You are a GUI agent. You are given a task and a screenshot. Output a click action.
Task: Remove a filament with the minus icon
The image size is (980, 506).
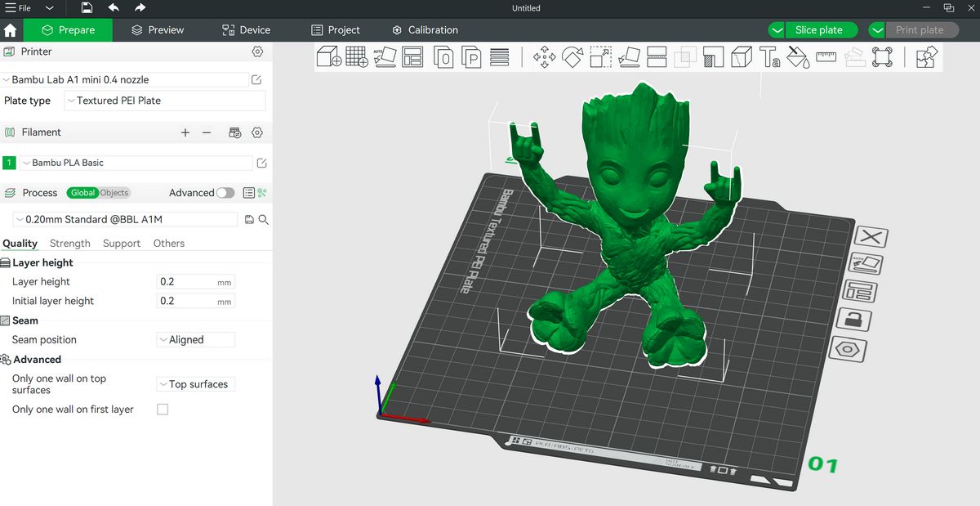207,132
